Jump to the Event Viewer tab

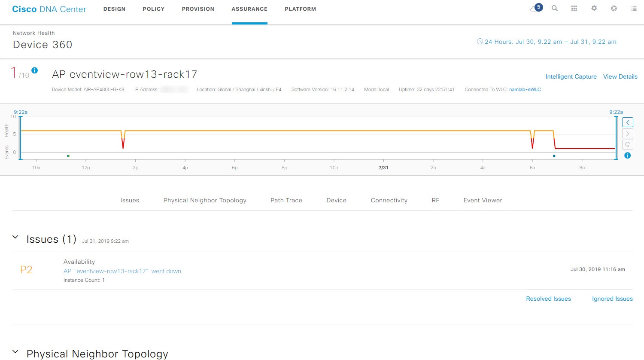pos(483,200)
